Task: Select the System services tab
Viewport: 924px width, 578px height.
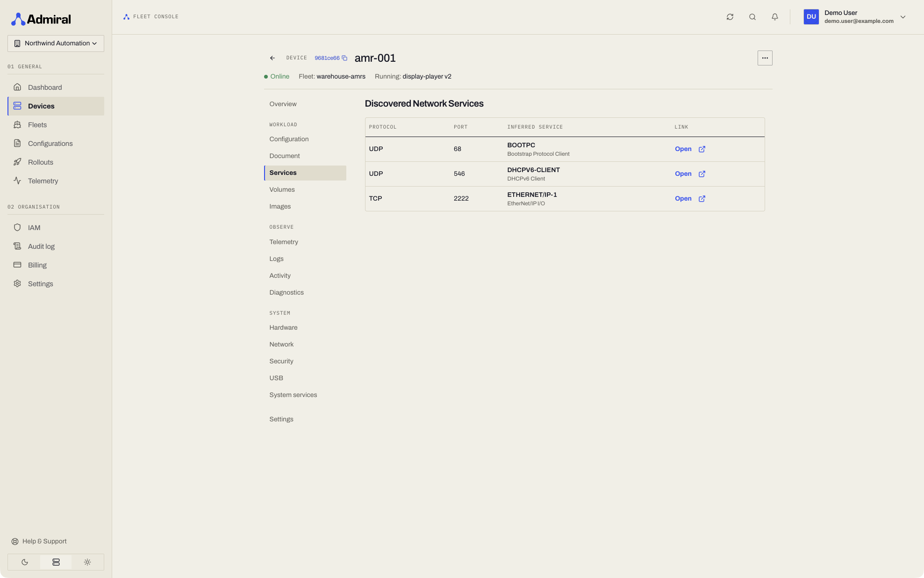Action: (305, 395)
